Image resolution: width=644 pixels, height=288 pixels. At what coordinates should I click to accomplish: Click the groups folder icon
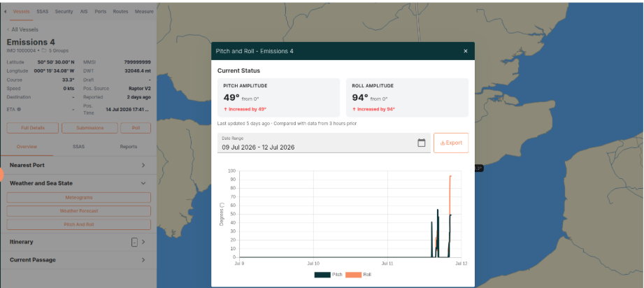coord(44,50)
